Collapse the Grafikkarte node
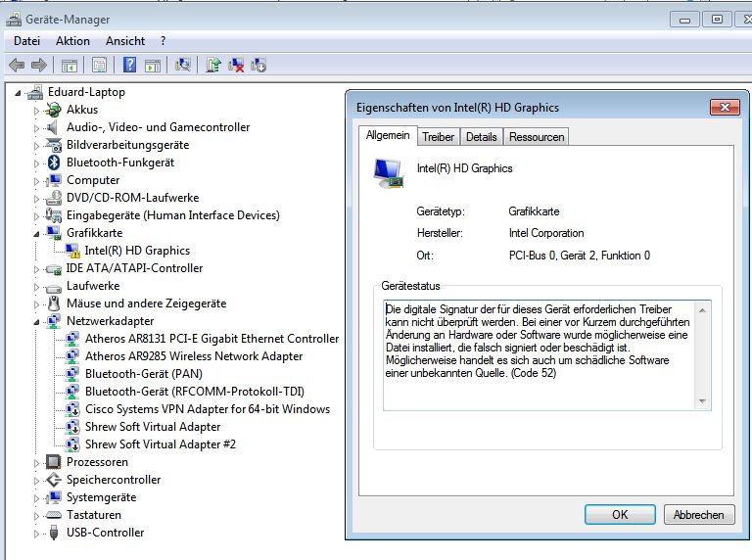This screenshot has width=752, height=560. pyautogui.click(x=36, y=234)
